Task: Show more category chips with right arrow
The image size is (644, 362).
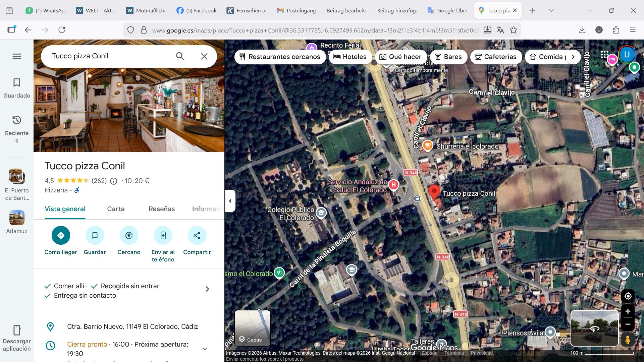Action: 573,57
